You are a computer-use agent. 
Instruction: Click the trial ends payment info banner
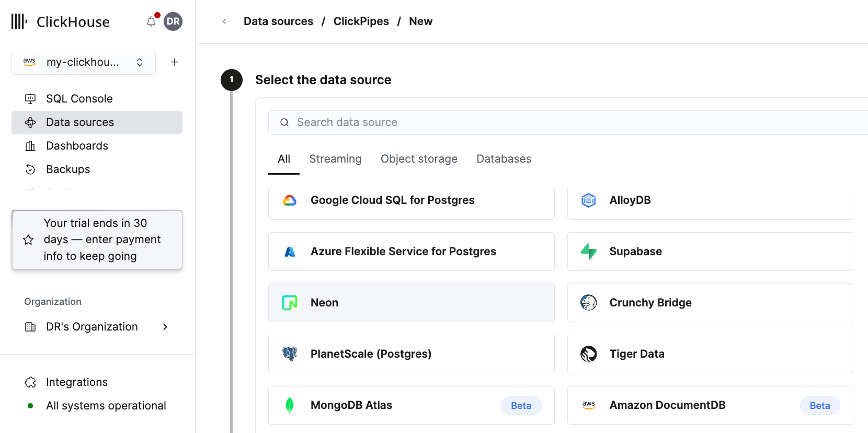97,240
